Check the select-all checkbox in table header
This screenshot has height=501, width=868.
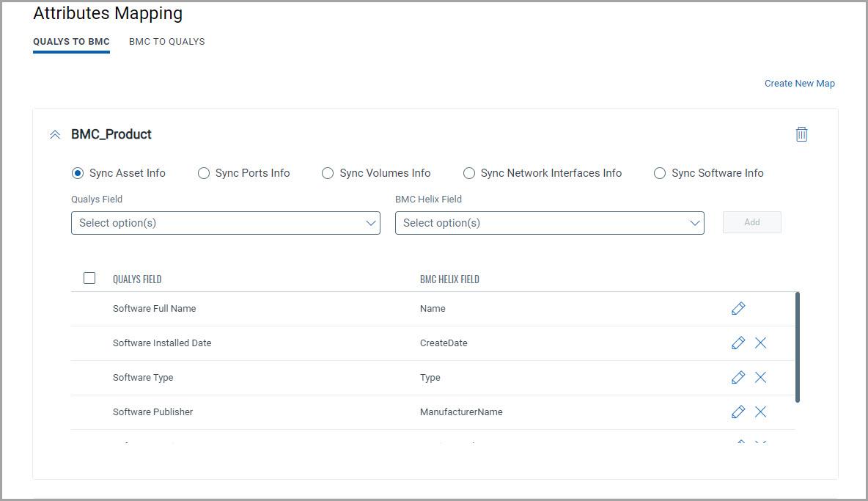tap(89, 278)
